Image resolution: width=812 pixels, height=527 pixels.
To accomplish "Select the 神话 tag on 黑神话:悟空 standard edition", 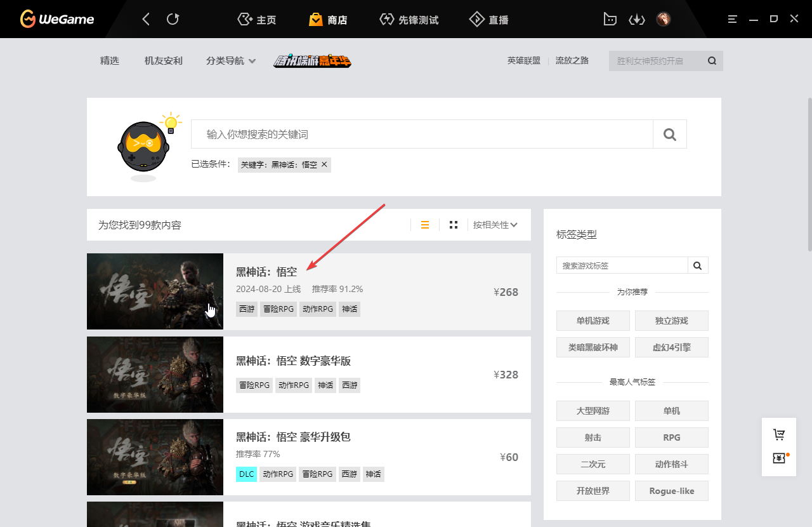I will [350, 309].
